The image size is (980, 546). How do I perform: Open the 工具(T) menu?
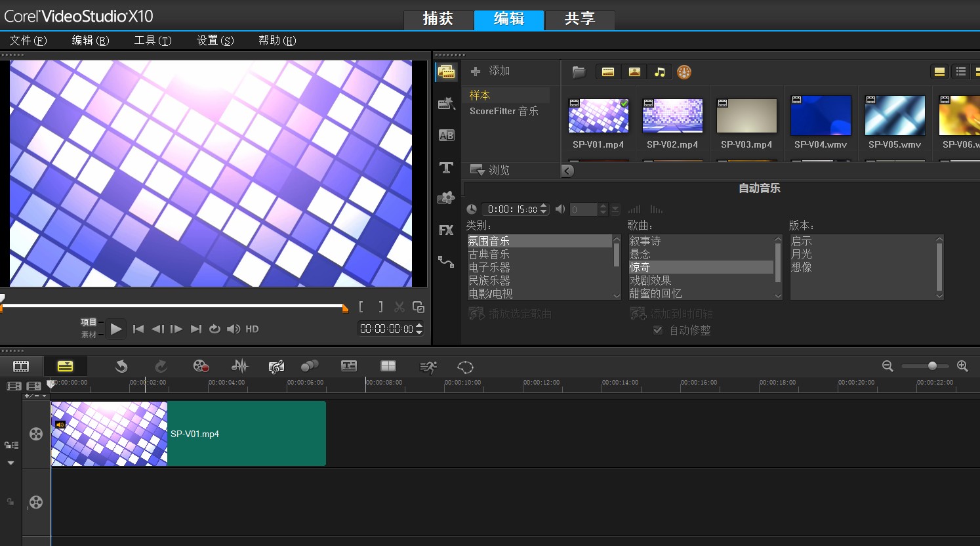point(153,41)
